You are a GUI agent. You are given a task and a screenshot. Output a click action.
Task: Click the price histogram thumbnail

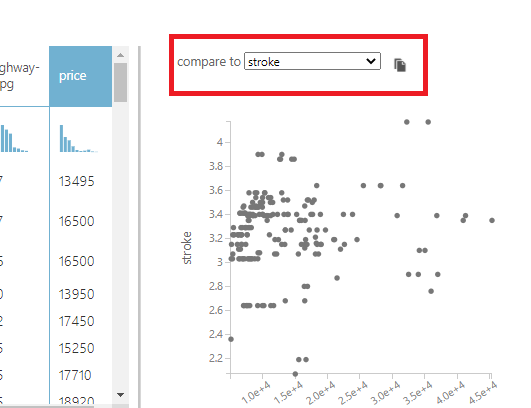tap(79, 138)
